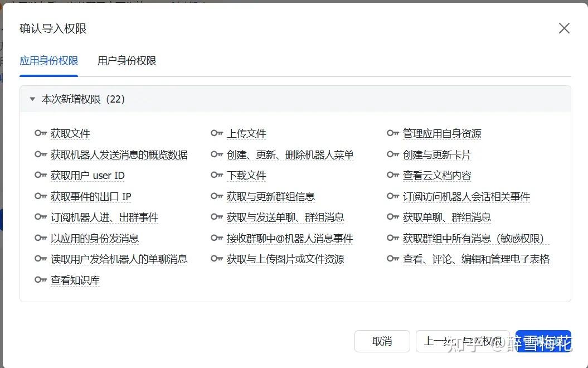Select the 应用身份权限 tab

(48, 61)
